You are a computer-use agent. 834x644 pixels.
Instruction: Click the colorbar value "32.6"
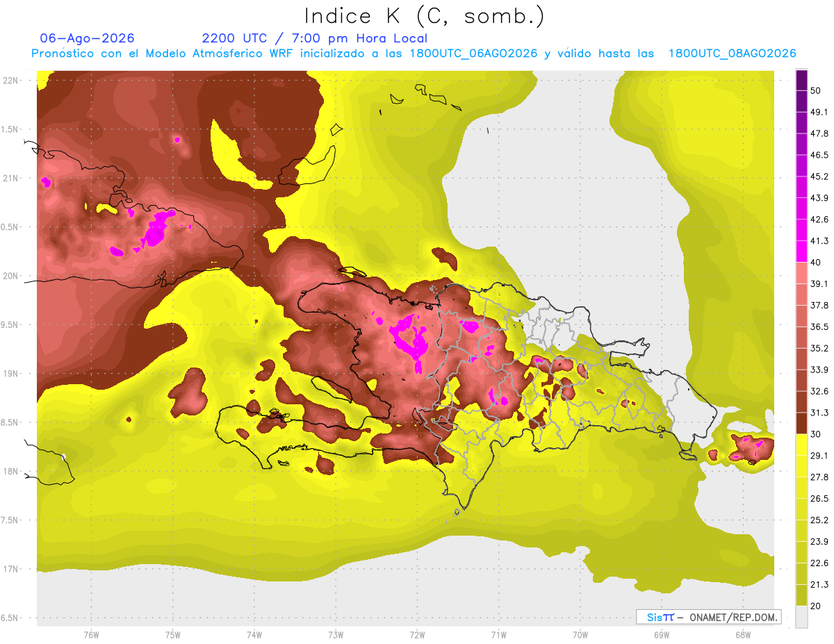819,391
